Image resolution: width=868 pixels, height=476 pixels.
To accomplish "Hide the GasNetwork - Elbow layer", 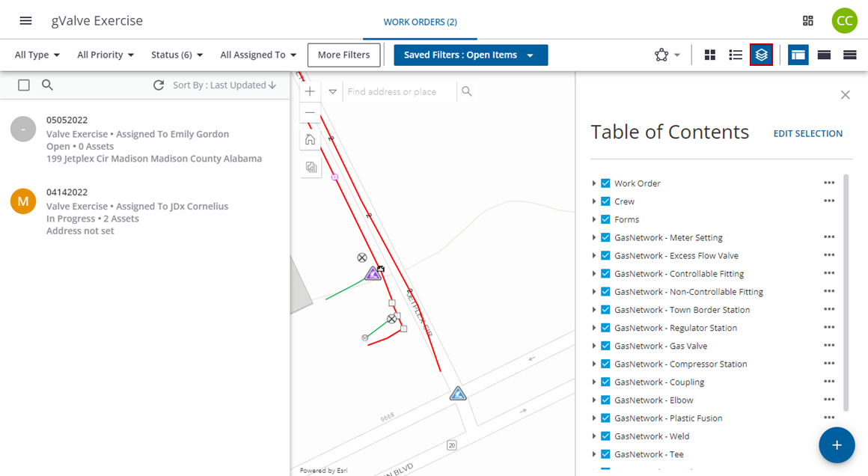I will click(605, 400).
